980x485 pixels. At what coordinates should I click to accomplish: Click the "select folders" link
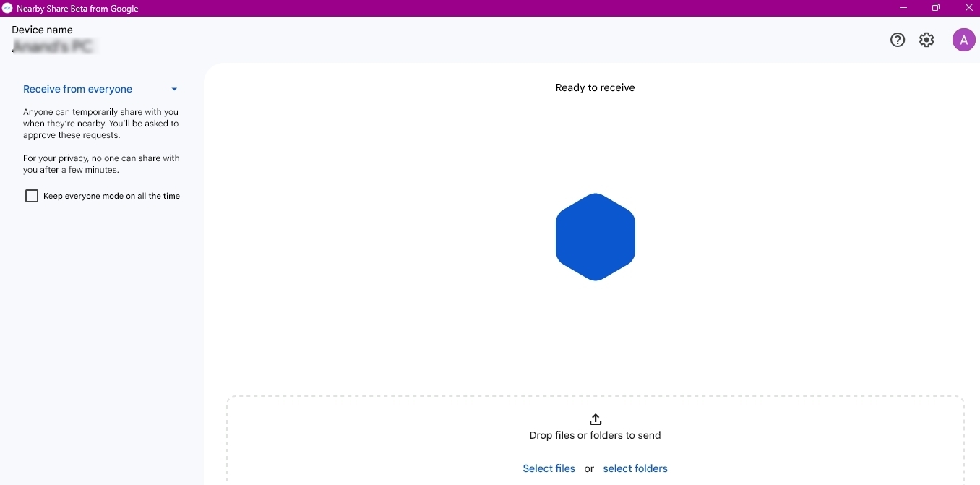coord(635,468)
